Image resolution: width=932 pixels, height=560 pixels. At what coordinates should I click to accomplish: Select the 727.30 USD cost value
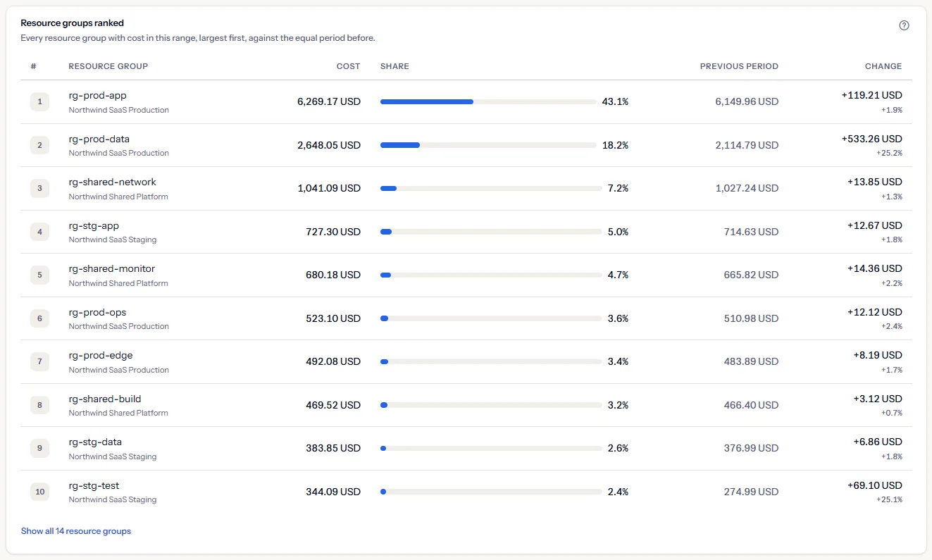click(x=333, y=232)
